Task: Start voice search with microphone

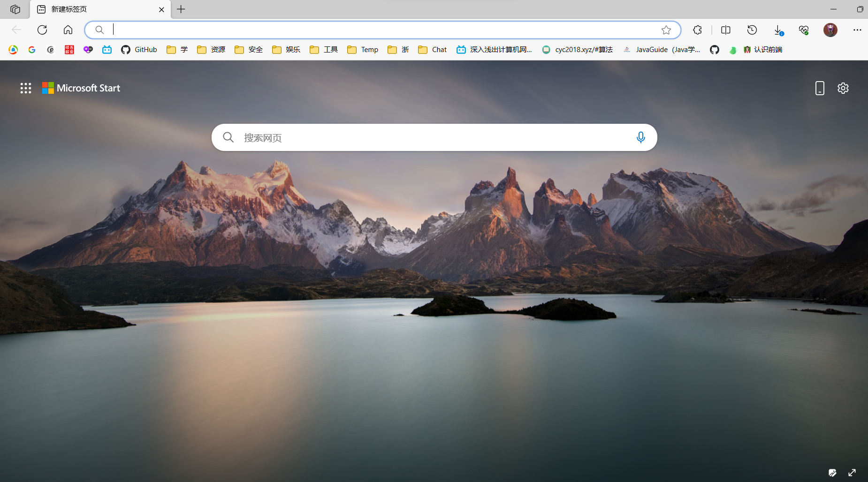Action: (640, 137)
